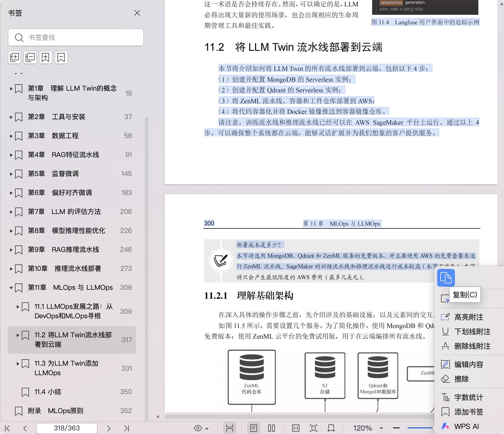Open eye mode dropdown arrow
Image resolution: width=504 pixels, height=434 pixels.
207,428
